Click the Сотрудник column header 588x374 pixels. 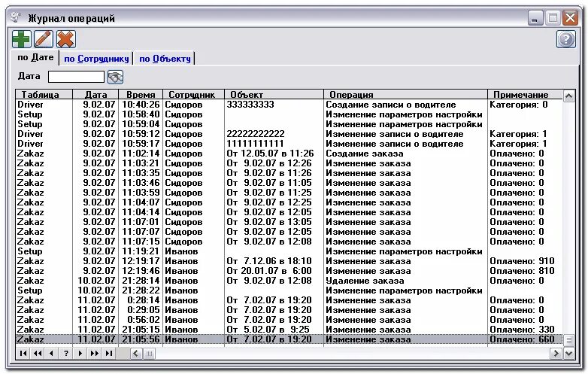coord(193,95)
